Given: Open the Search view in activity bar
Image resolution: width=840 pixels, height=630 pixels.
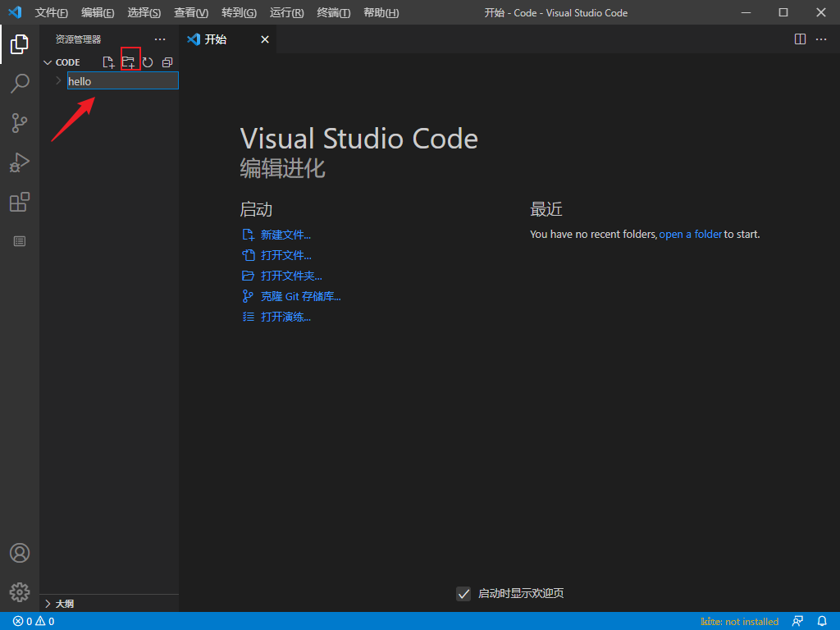Looking at the screenshot, I should (20, 84).
